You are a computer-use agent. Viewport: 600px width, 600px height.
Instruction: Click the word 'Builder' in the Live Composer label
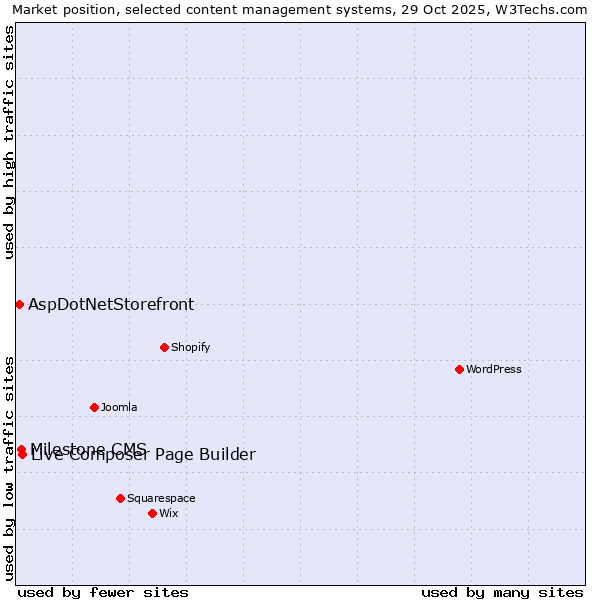point(227,456)
